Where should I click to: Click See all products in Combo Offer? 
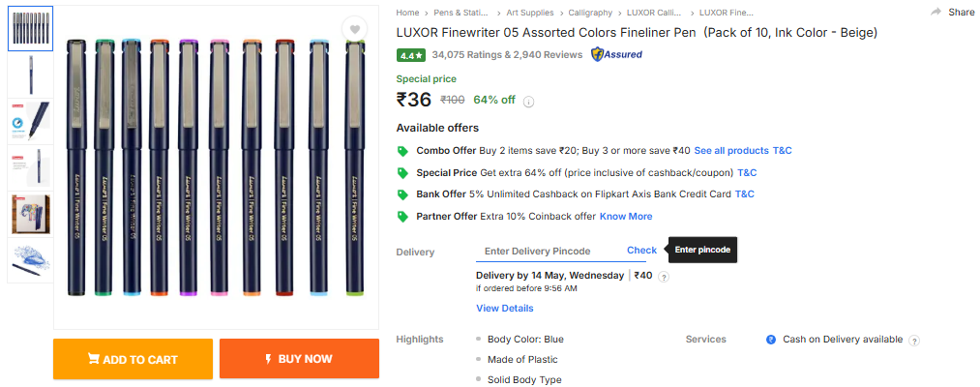click(730, 151)
